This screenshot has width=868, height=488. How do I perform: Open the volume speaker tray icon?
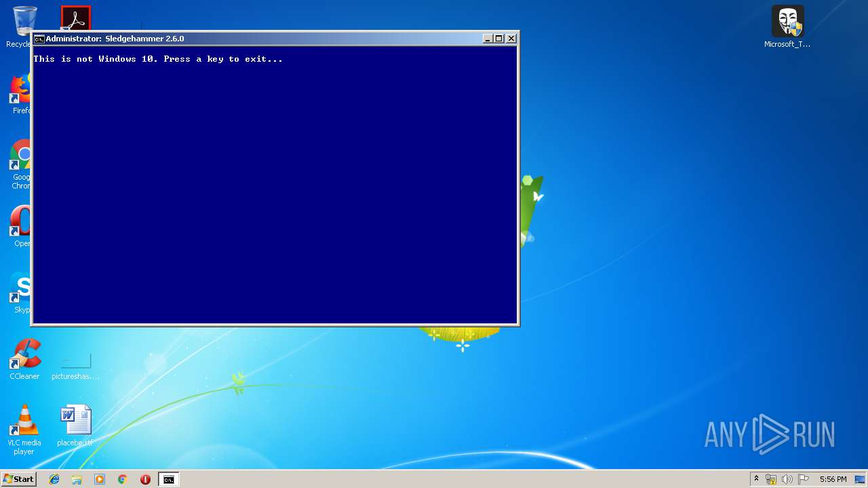787,479
